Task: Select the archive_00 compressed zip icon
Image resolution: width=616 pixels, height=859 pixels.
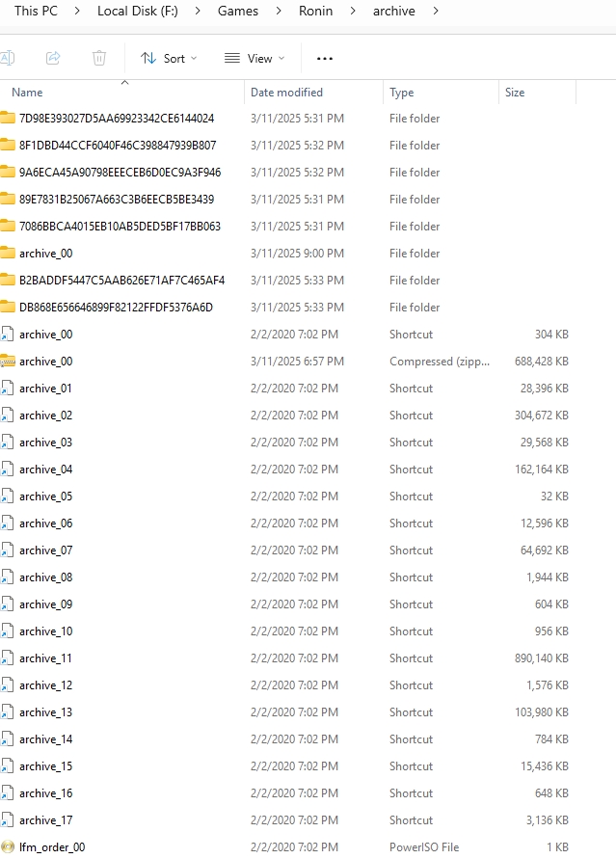Action: (x=8, y=361)
